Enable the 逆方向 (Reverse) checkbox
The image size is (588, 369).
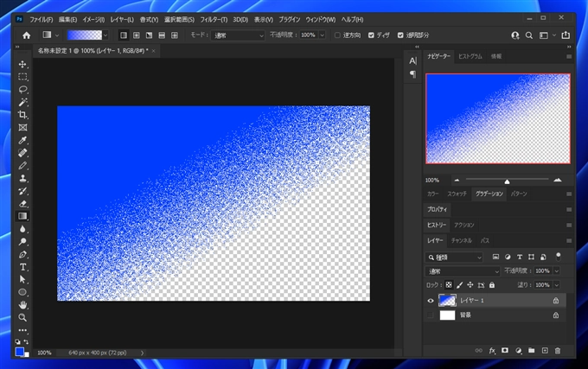(337, 35)
